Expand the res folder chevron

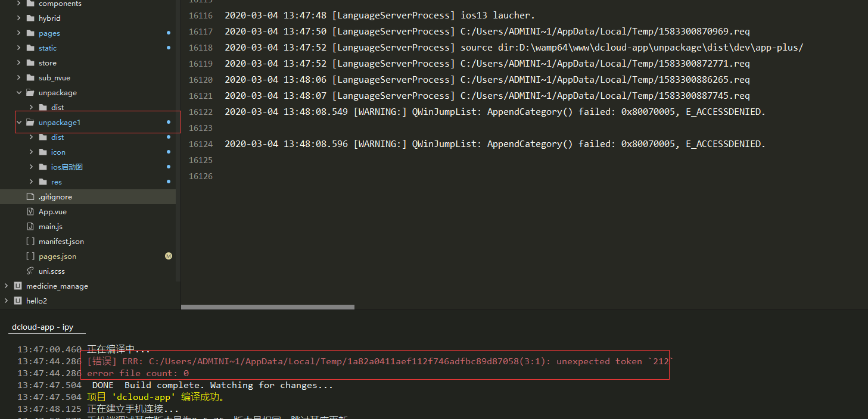click(x=31, y=182)
